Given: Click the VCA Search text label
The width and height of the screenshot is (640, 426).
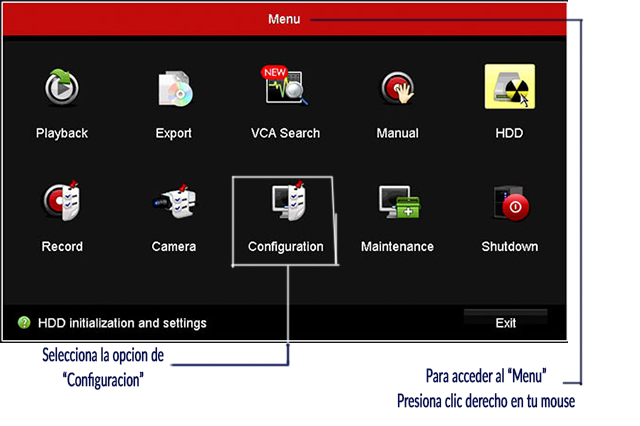Looking at the screenshot, I should click(286, 133).
